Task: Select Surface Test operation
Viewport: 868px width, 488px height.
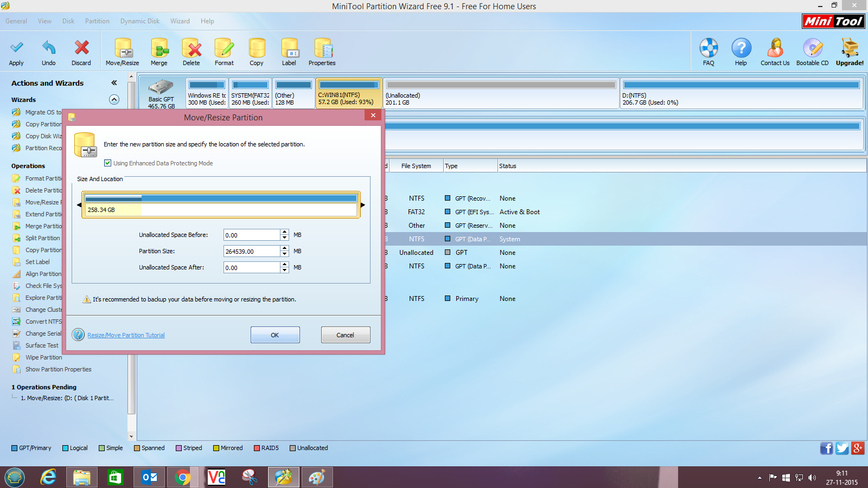Action: click(x=42, y=345)
